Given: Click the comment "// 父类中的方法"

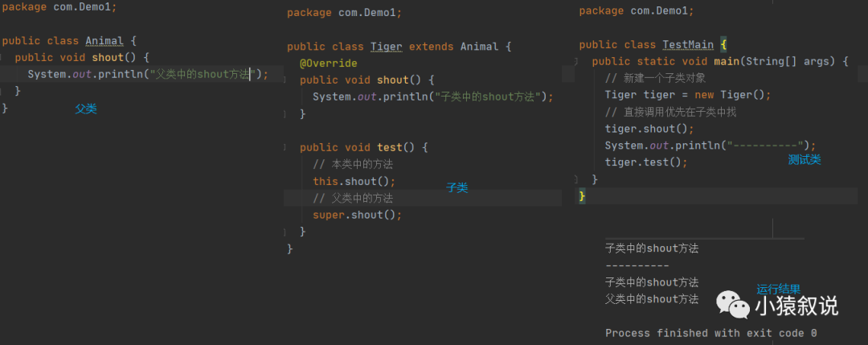Looking at the screenshot, I should click(353, 199).
